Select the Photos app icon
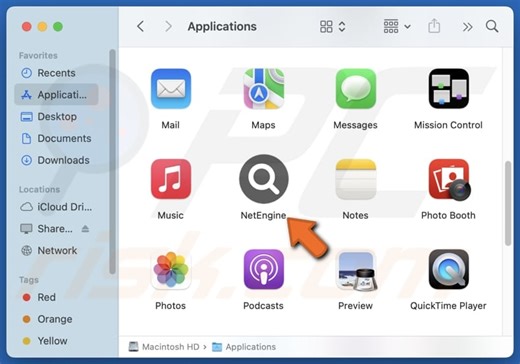 (171, 269)
